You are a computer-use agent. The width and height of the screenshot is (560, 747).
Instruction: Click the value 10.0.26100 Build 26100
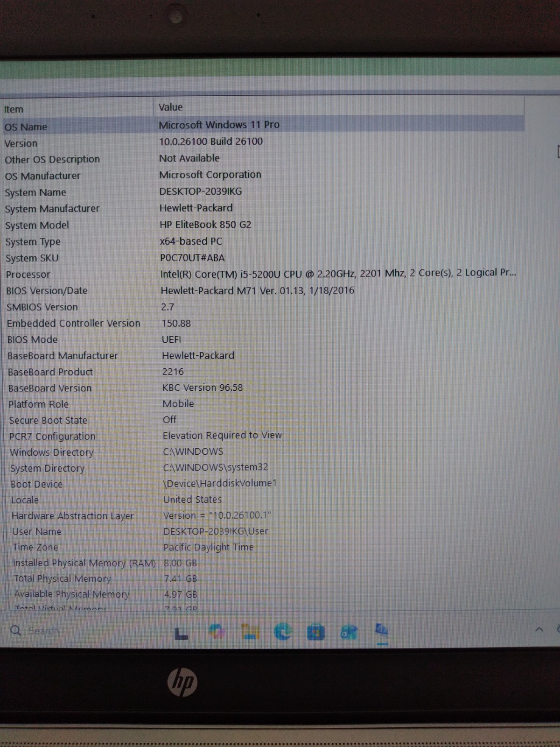pos(211,141)
